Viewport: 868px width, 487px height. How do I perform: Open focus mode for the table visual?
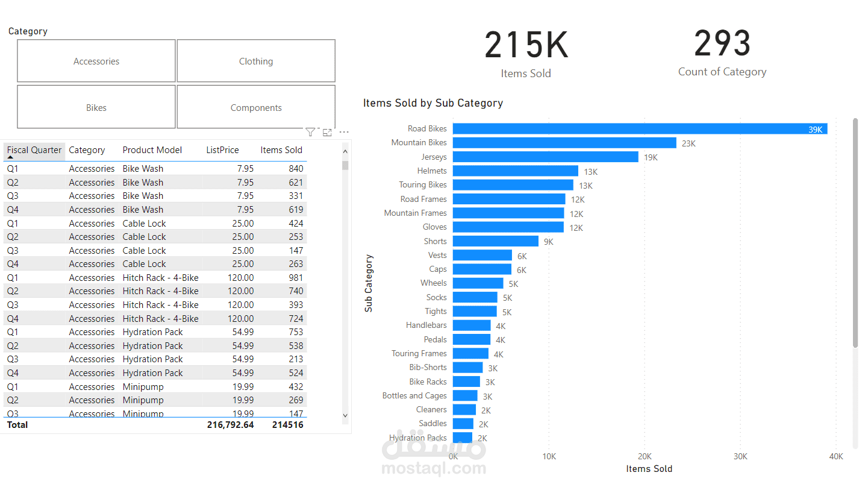[327, 132]
